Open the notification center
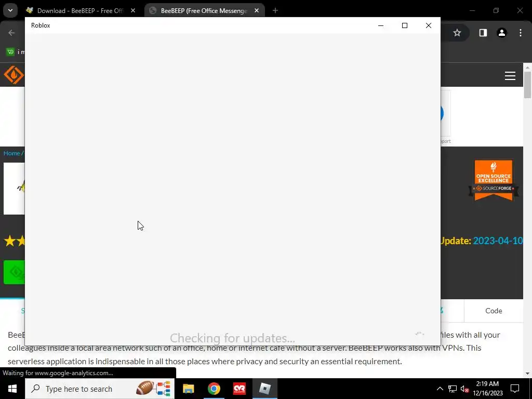The height and width of the screenshot is (399, 532). [515, 389]
